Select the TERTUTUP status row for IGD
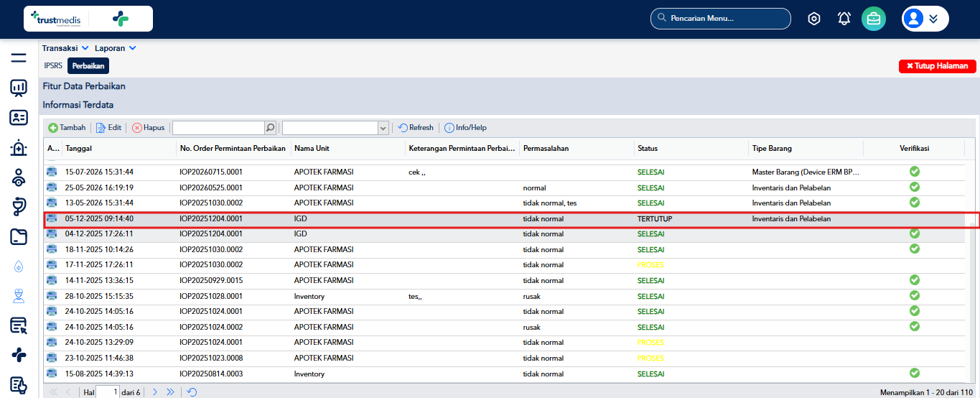Image resolution: width=980 pixels, height=398 pixels. click(x=510, y=218)
